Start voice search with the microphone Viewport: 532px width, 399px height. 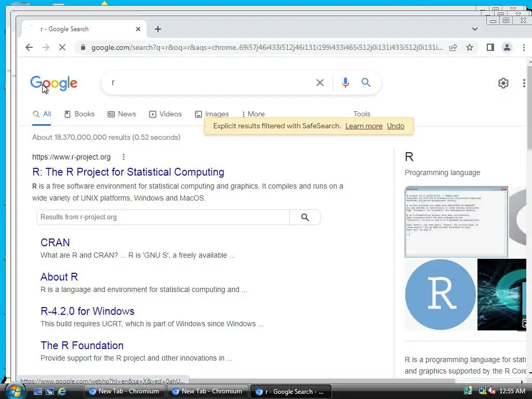click(345, 83)
